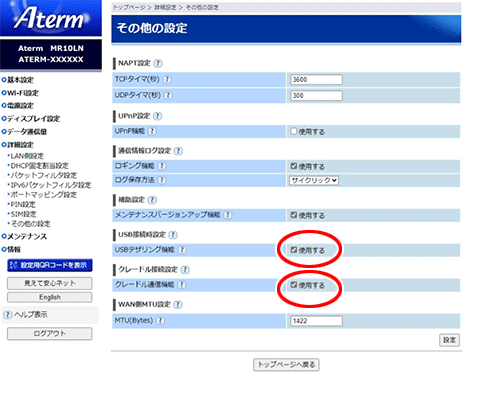Open help icon next to USB接続時設定 heading
Screen dimensions: 500x393
coord(173,235)
